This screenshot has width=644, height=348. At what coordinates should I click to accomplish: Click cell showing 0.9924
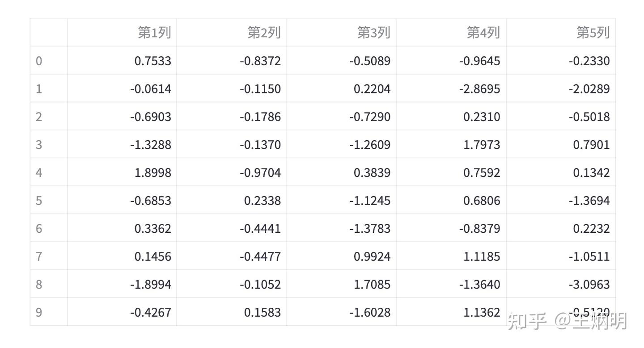[341, 256]
